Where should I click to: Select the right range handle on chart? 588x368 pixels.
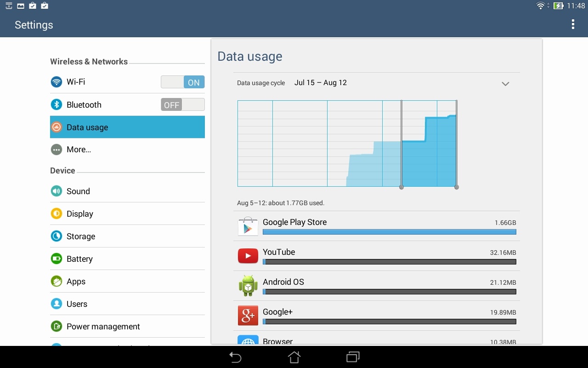tap(456, 187)
